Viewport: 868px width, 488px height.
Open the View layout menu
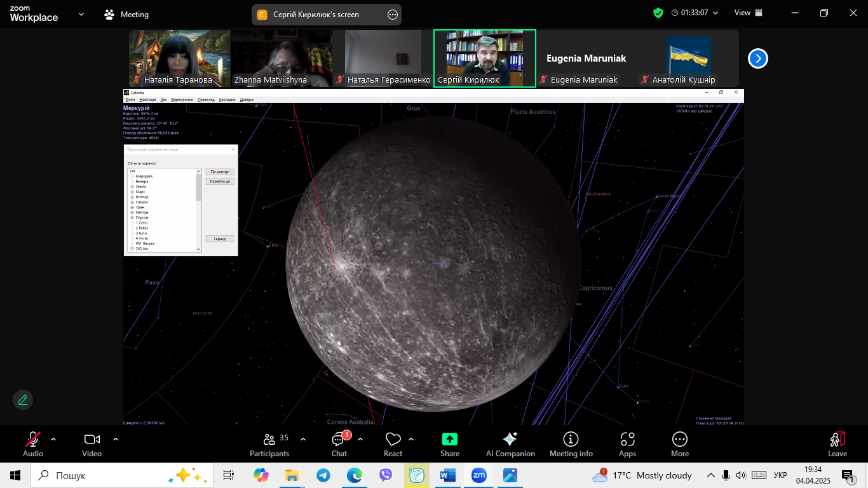click(748, 13)
